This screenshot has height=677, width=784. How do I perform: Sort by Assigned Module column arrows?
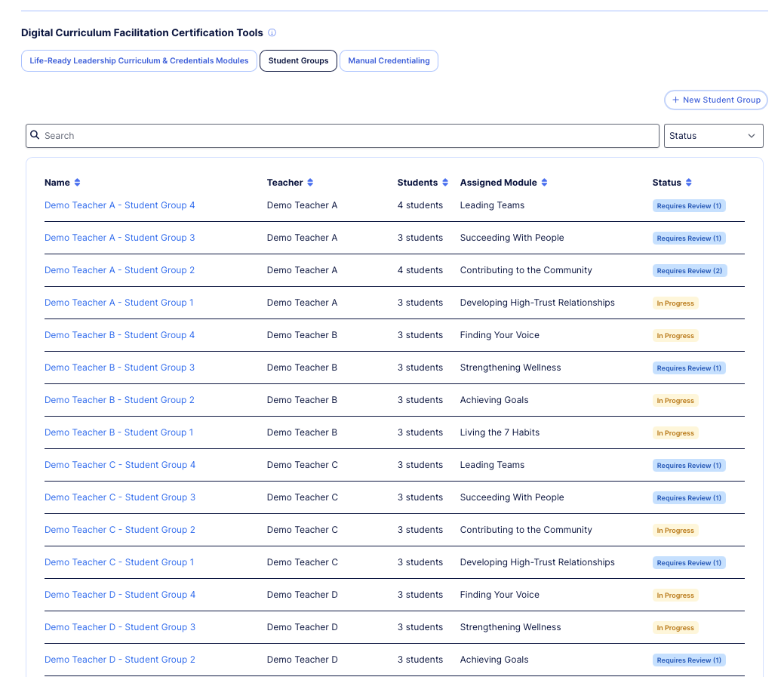pyautogui.click(x=545, y=183)
